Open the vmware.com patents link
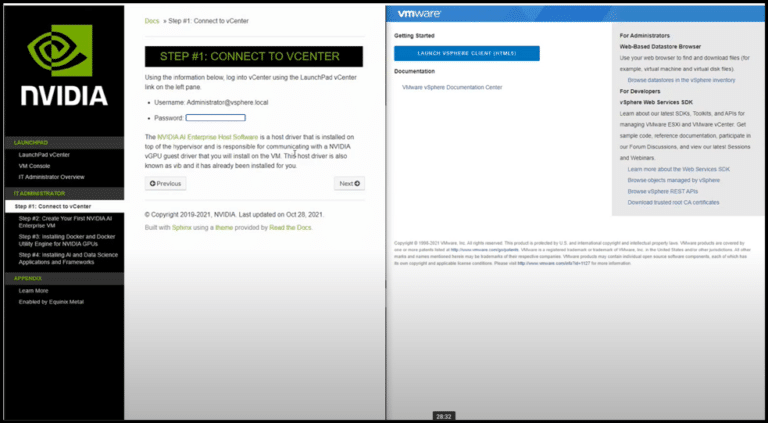 point(484,249)
